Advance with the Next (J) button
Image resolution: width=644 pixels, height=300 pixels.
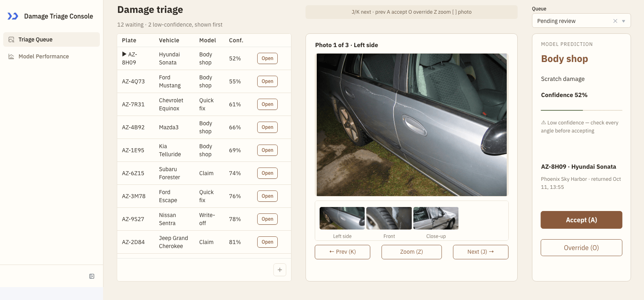481,252
